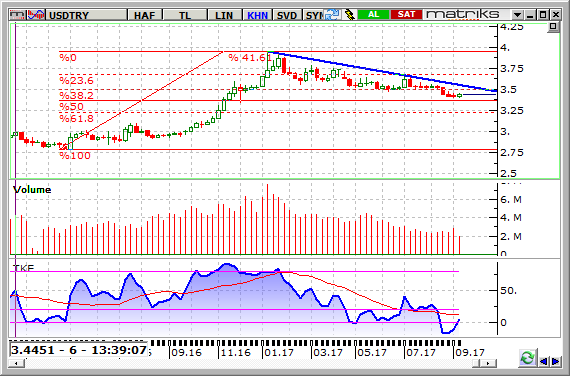Click the 3.4451 - 6 - 13:39:07 status box
This screenshot has height=376, width=570.
(79, 350)
